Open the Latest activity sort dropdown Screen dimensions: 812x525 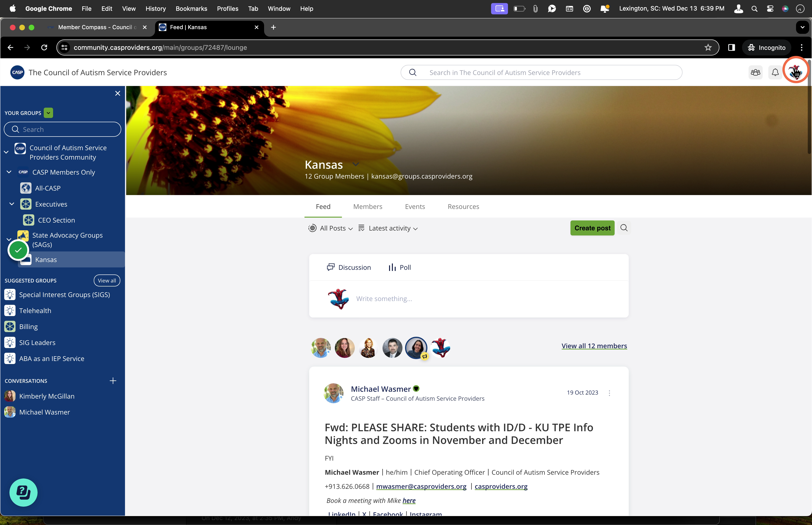point(388,228)
